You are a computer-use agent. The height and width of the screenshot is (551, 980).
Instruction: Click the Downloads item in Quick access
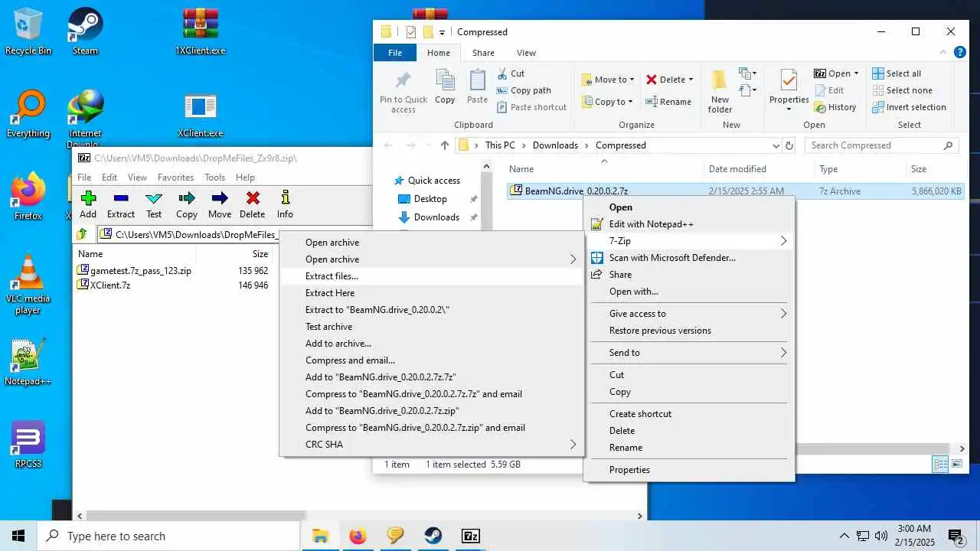tap(436, 217)
